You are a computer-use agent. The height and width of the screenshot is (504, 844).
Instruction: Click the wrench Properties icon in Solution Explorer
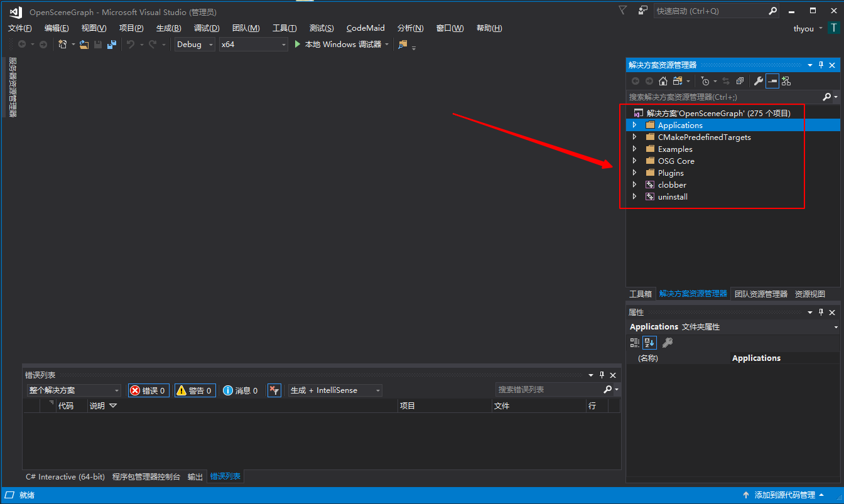pyautogui.click(x=758, y=81)
